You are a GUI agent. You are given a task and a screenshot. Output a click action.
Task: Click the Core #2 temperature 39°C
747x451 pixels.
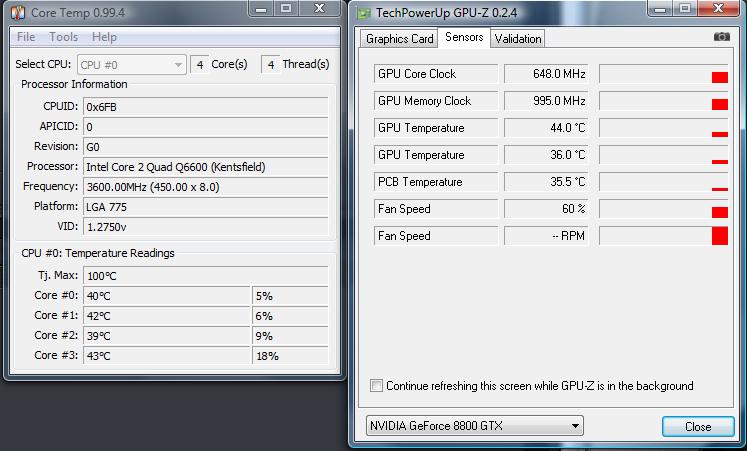pos(167,336)
